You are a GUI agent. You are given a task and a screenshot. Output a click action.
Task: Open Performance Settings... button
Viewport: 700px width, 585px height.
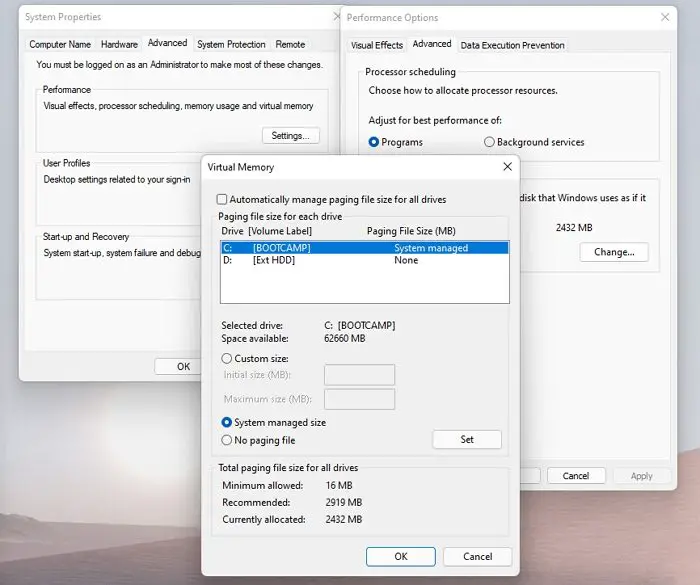tap(291, 136)
